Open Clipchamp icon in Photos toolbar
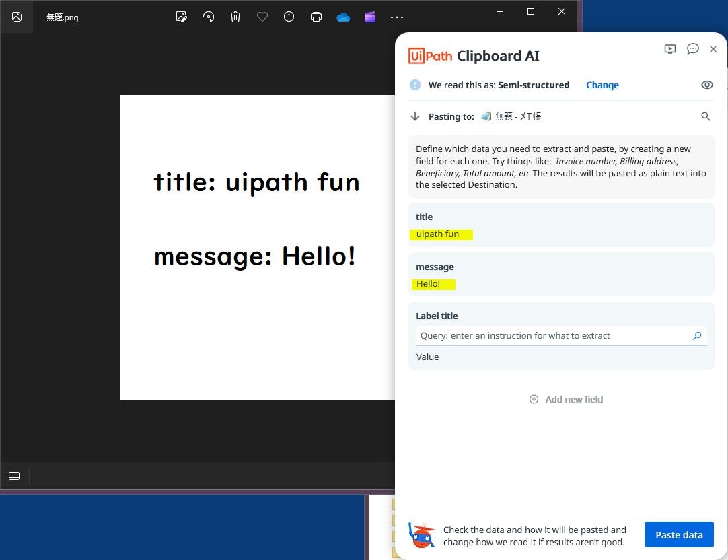The width and height of the screenshot is (728, 560). point(370,17)
